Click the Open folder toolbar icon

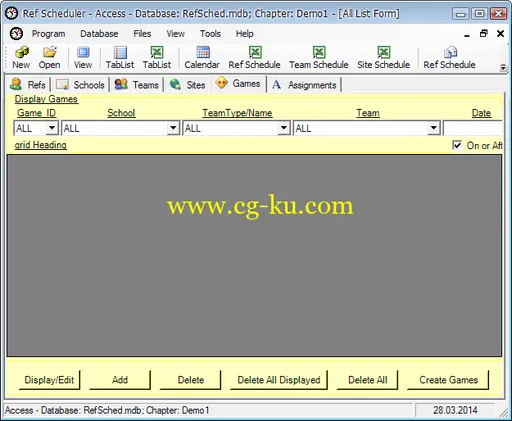[x=50, y=52]
